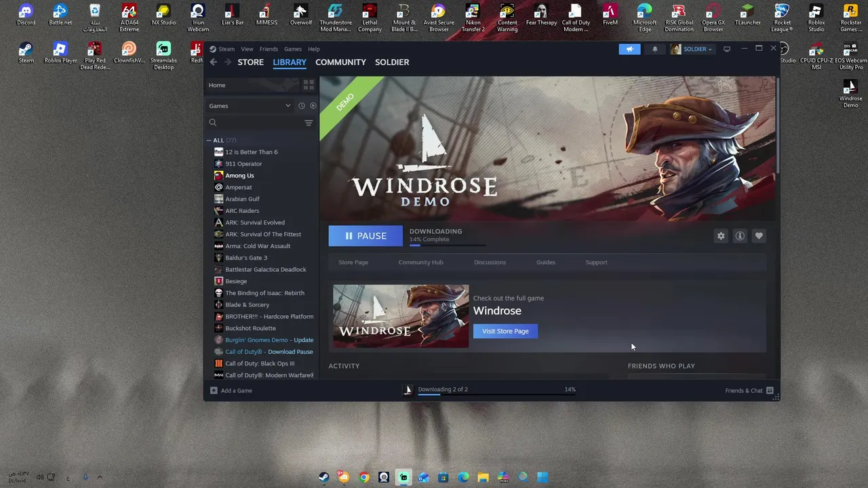Click the Downloading 2 of 2 progress bar

pos(497,394)
